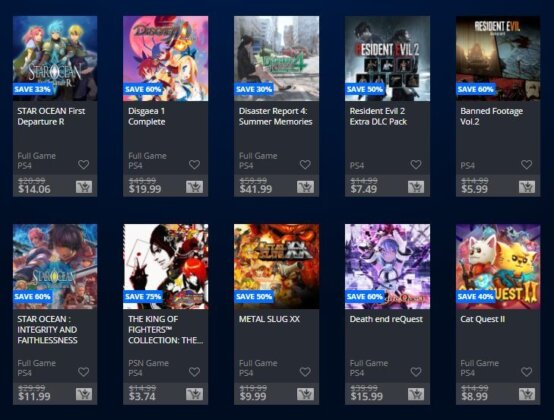The height and width of the screenshot is (420, 554).
Task: Open the Death end reQuest title link
Action: 386,319
